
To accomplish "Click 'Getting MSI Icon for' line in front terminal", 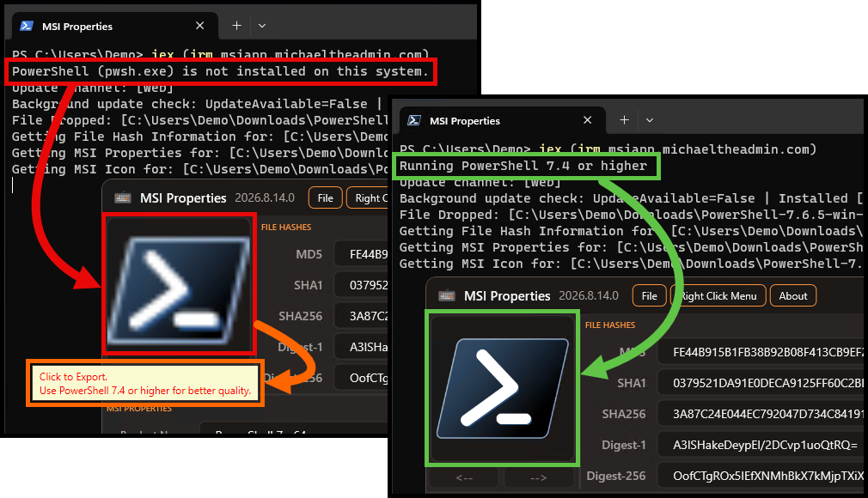I will tap(631, 264).
